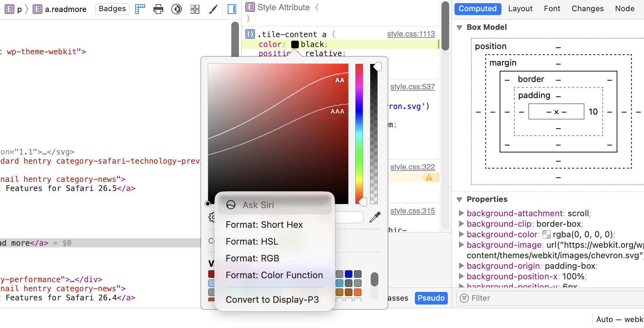Click the styles panel scrollbar
This screenshot has width=644, height=328.
click(445, 26)
